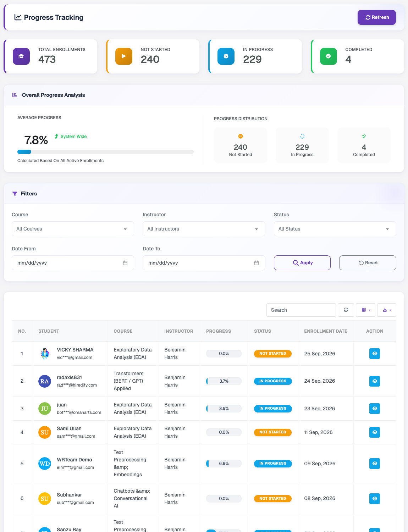Click the Progress Tracking chart icon
408x532 pixels.
(x=18, y=17)
